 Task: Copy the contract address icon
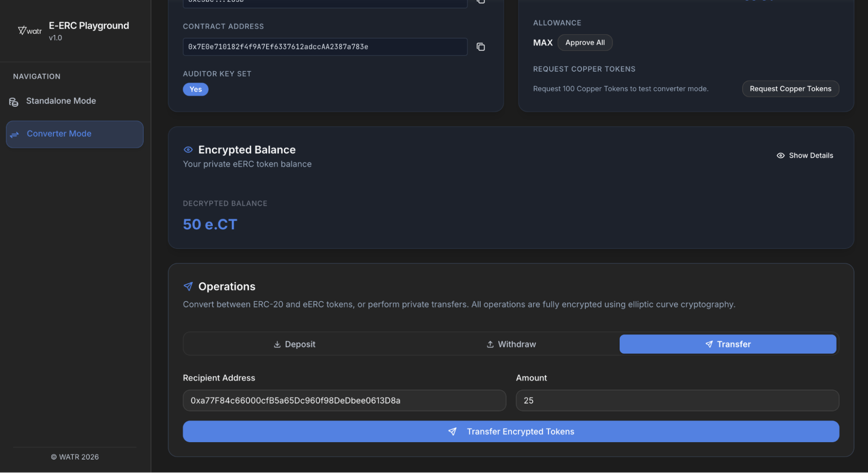point(480,47)
